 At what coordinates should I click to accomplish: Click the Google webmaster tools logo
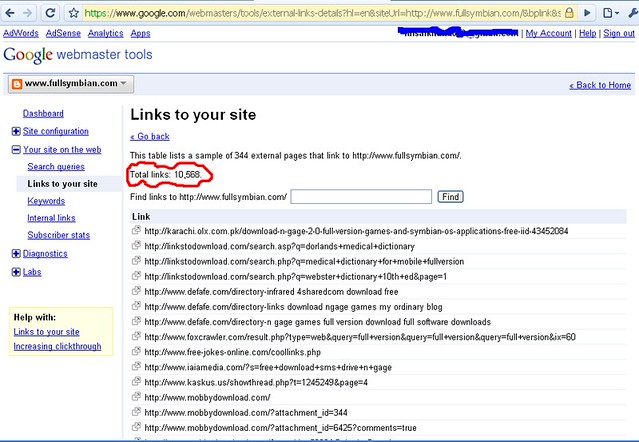pos(77,55)
